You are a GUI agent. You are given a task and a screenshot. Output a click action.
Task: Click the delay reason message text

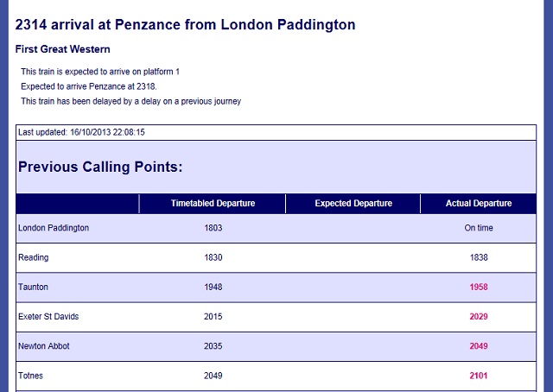[x=130, y=101]
